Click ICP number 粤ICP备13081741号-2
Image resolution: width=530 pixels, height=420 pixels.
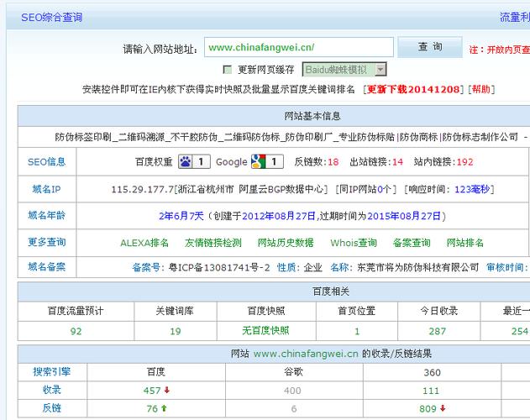(219, 267)
